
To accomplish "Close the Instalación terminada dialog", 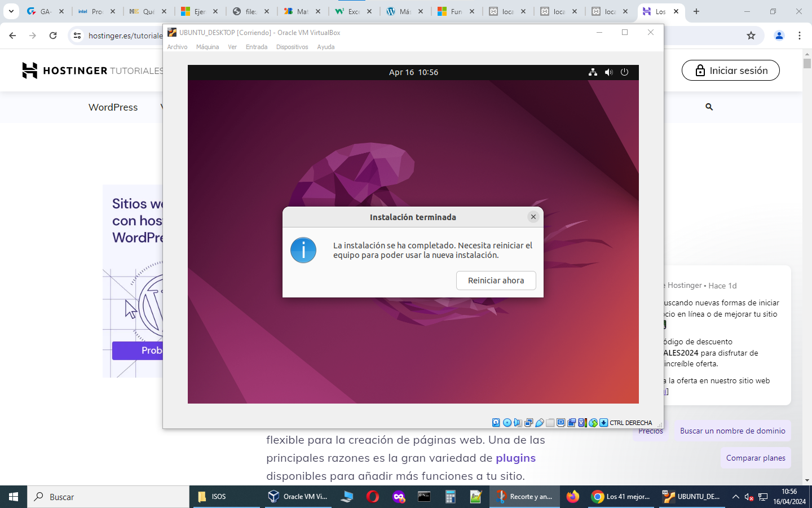I will (533, 217).
